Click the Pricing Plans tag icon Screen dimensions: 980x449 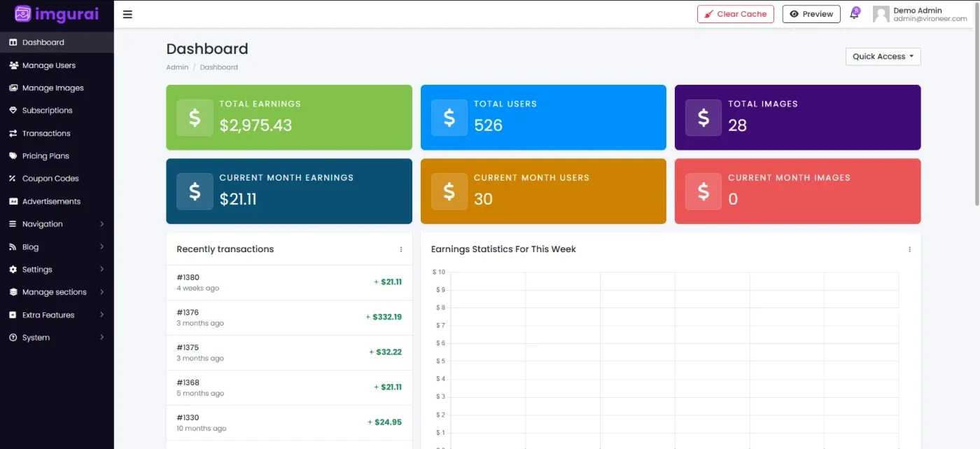coord(13,156)
